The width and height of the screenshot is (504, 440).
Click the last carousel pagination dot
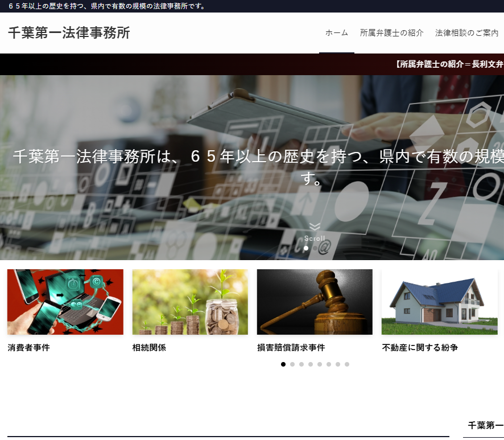pos(346,364)
